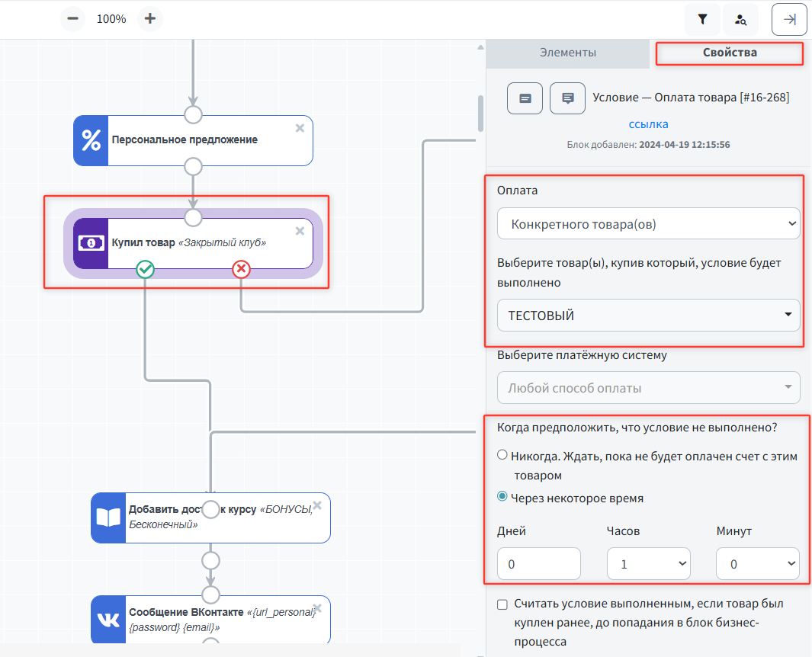Click the block note card icon
This screenshot has width=812, height=657.
525,98
